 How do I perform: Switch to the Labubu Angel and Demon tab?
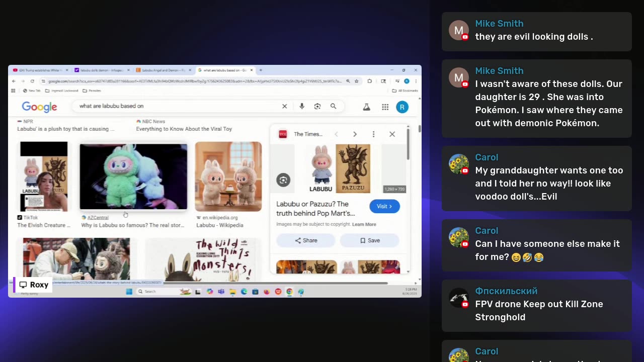pos(164,70)
